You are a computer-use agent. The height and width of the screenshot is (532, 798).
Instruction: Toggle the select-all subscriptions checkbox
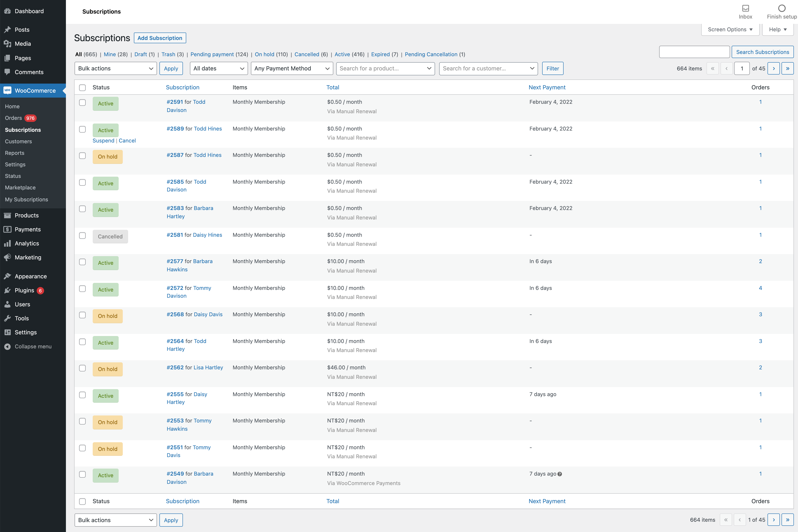click(x=82, y=87)
